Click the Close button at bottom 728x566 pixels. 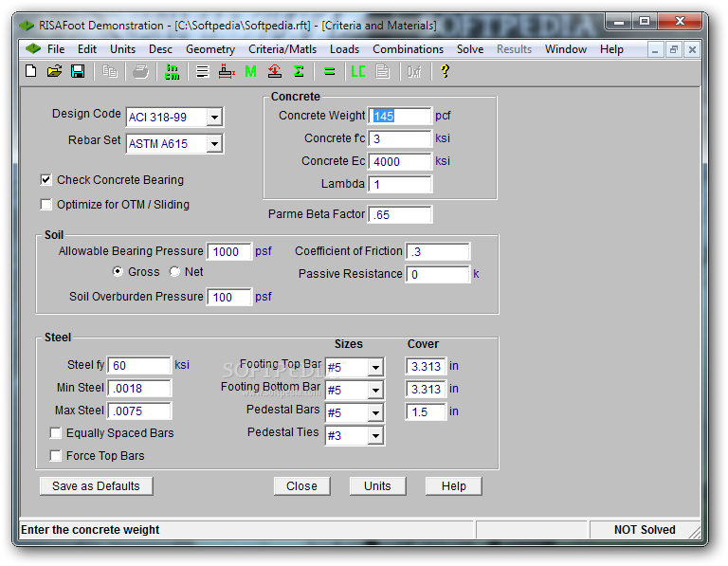(301, 486)
